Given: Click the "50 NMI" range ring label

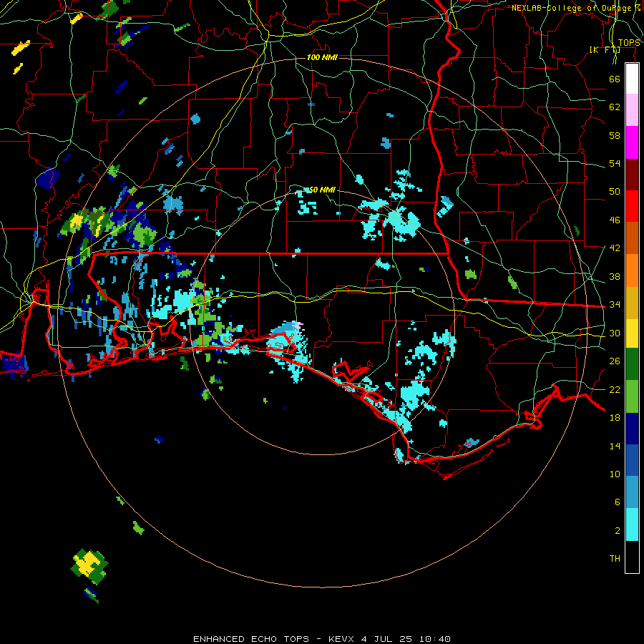Looking at the screenshot, I should 322,190.
